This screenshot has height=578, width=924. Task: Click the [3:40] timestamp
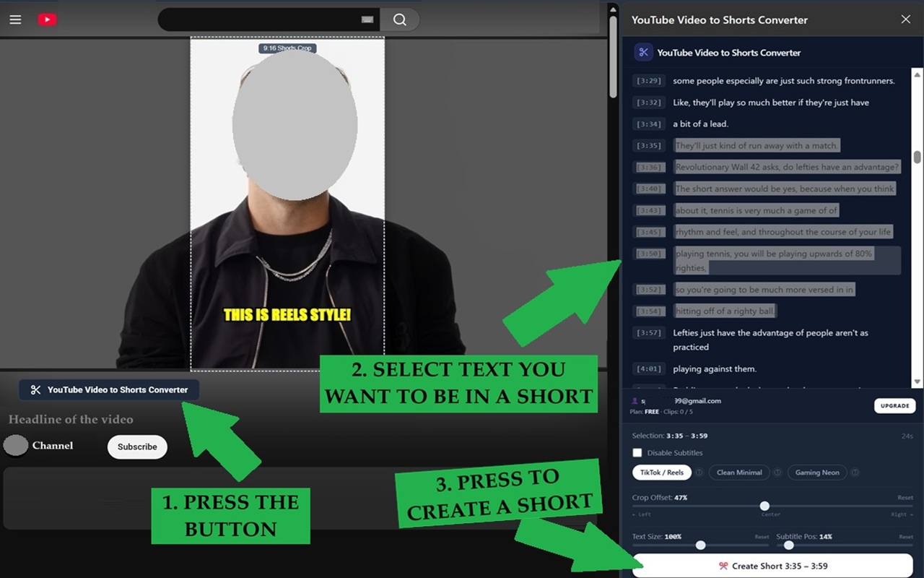tap(648, 189)
